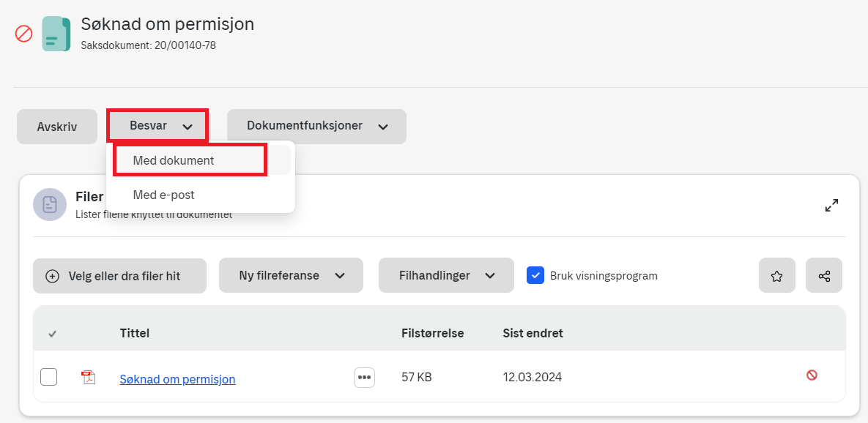Click the PDF icon of Søknad om permisjon
868x423 pixels.
click(x=89, y=378)
